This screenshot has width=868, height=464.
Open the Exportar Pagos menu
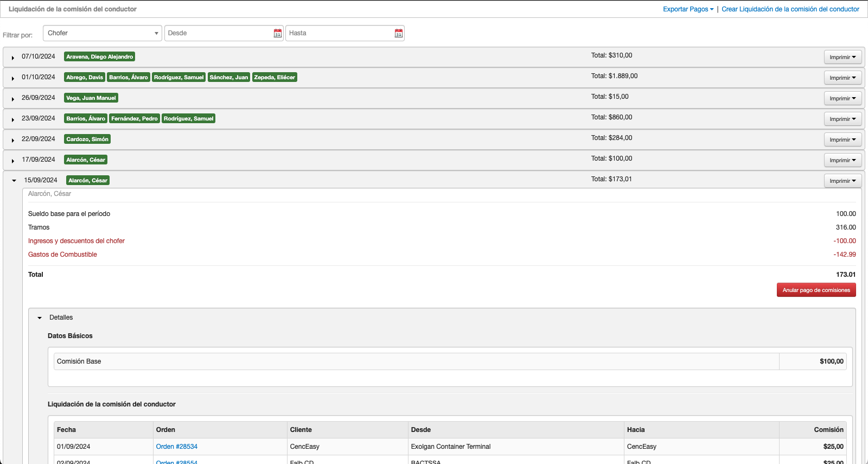688,9
